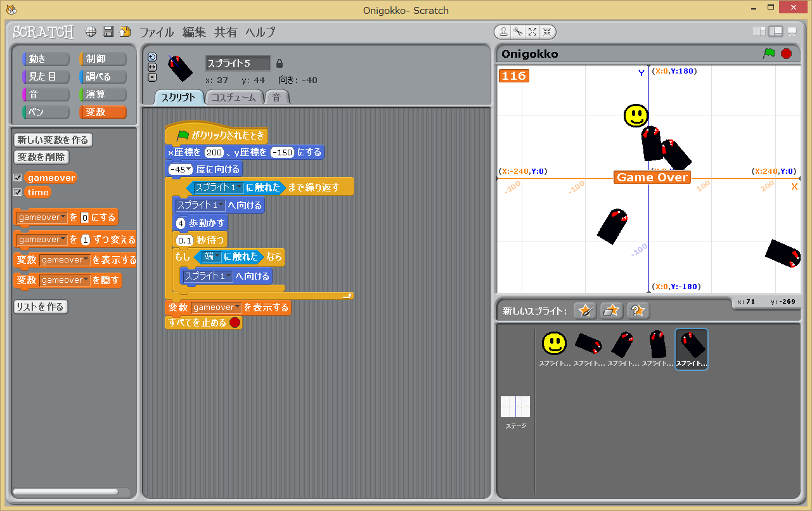Open the ファイル menu
Viewport: 812px width, 511px height.
[157, 32]
